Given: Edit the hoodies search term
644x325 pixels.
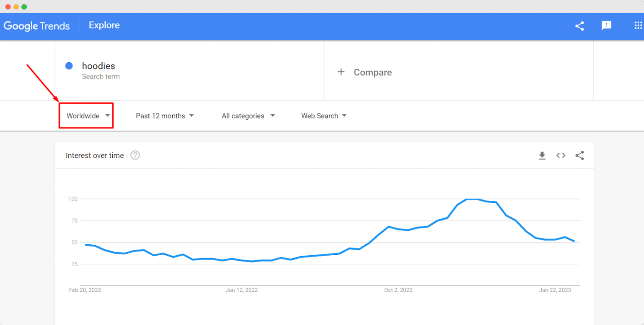Looking at the screenshot, I should (99, 66).
